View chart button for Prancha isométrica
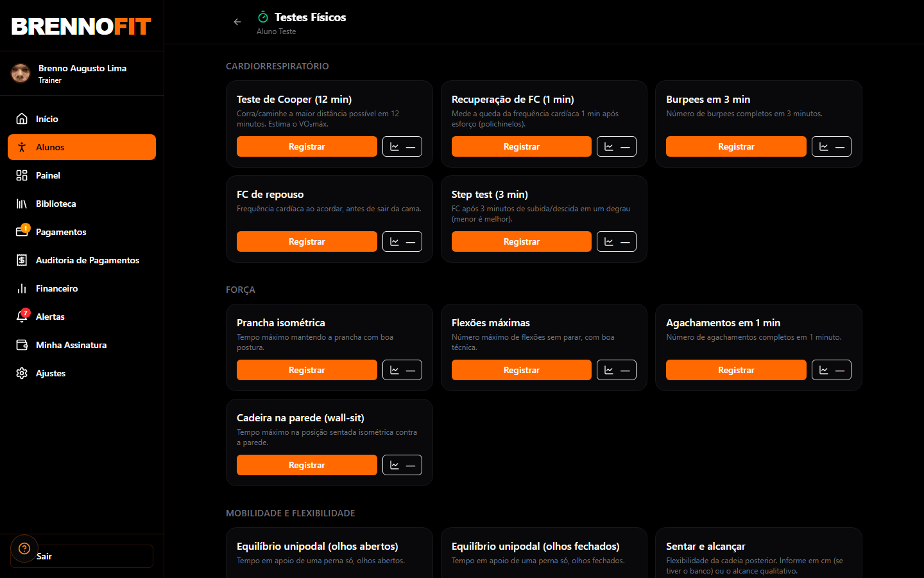924x578 pixels. [x=402, y=370]
